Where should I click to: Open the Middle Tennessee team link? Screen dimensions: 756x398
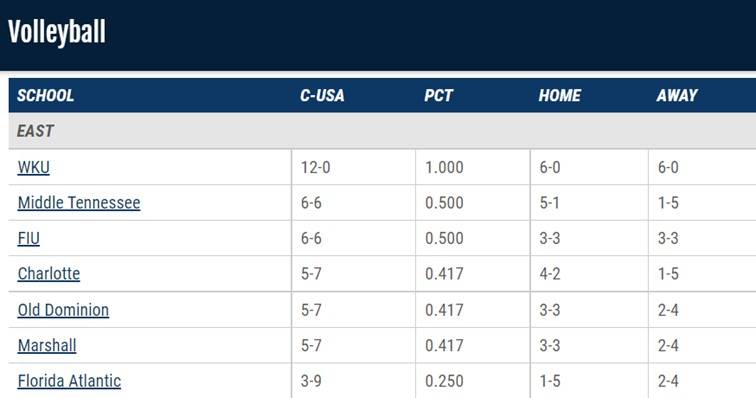tap(79, 203)
